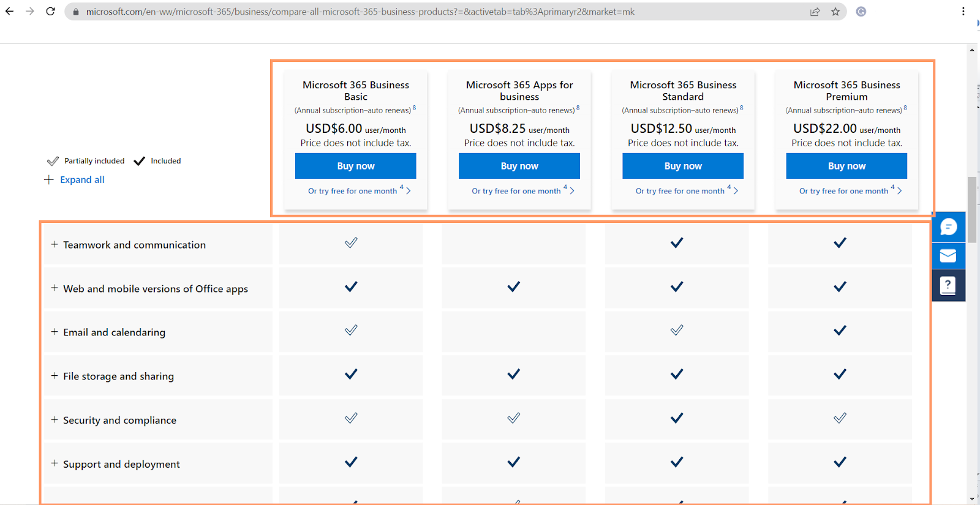
Task: Go back to the previous page
Action: coord(10,12)
